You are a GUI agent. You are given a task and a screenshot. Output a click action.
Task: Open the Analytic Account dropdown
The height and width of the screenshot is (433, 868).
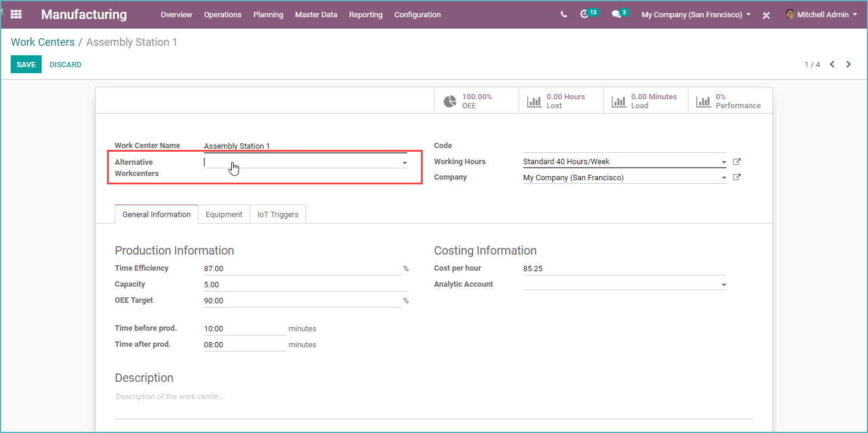point(724,284)
